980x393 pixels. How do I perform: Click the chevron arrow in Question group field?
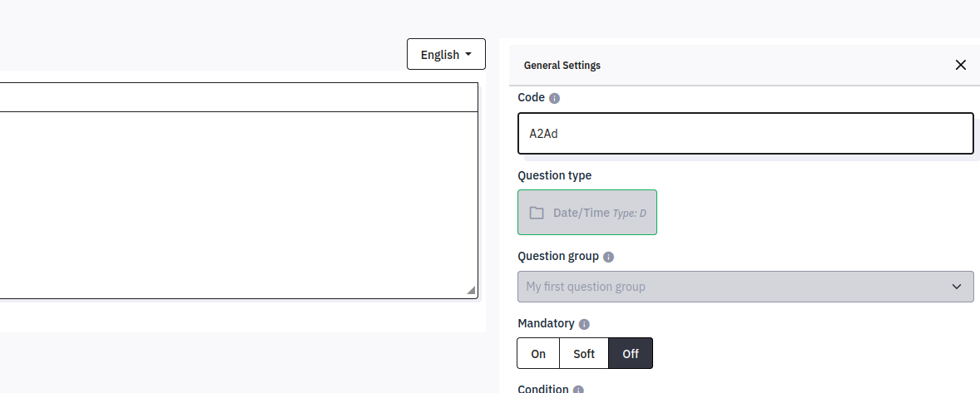tap(956, 287)
